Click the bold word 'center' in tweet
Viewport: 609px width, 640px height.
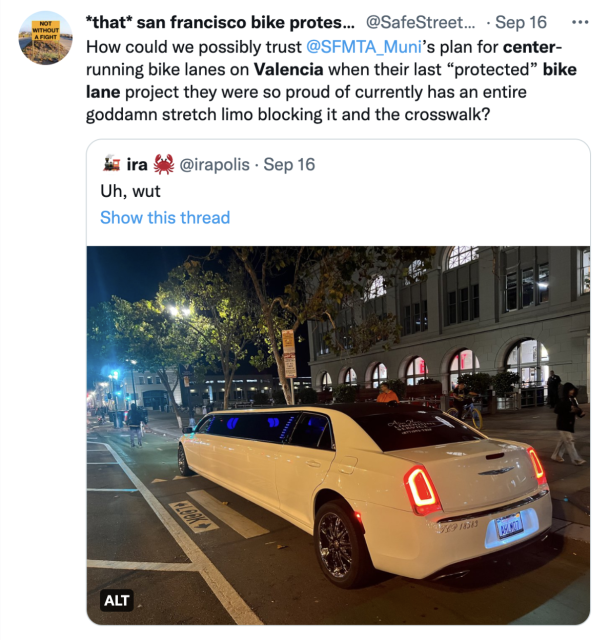pyautogui.click(x=531, y=46)
